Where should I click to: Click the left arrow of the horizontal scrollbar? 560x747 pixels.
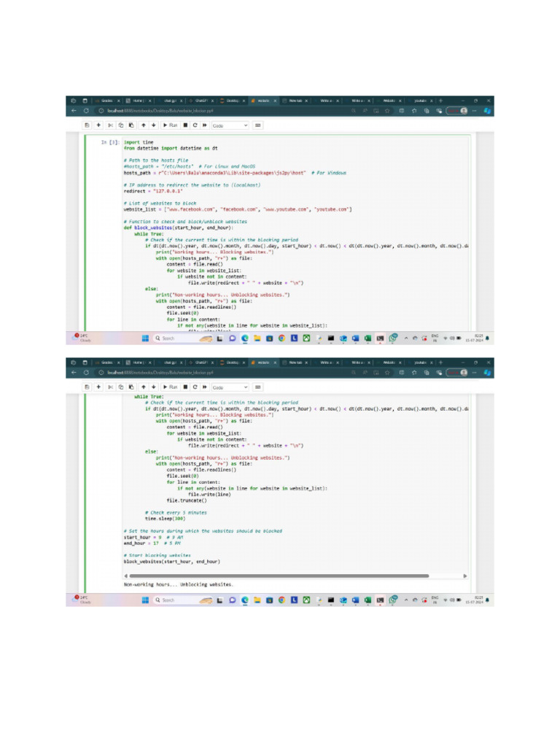(125, 576)
